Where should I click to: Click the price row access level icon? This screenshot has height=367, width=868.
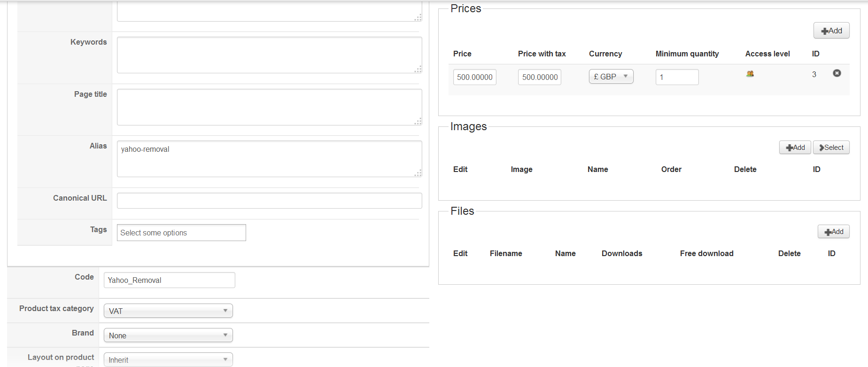click(750, 74)
